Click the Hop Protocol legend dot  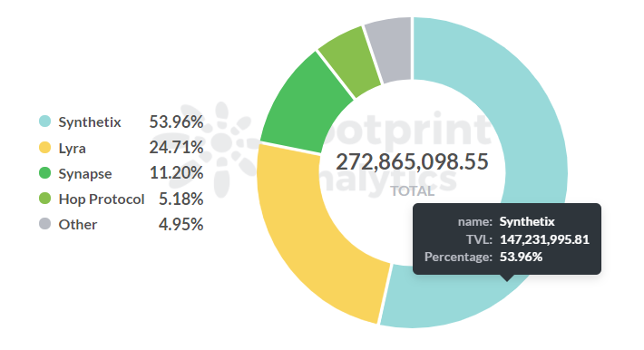pyautogui.click(x=44, y=199)
